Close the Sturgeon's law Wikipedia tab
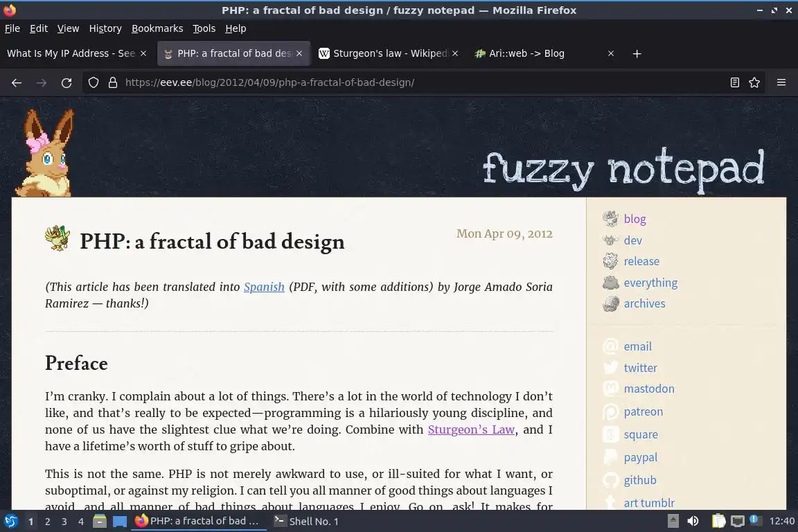This screenshot has height=532, width=798. click(x=455, y=53)
